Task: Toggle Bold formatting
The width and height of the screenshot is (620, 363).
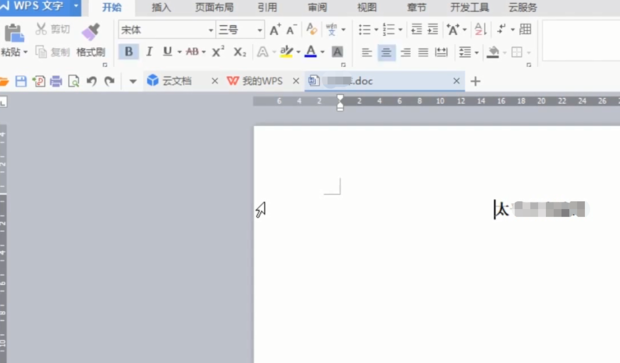Action: [x=129, y=51]
